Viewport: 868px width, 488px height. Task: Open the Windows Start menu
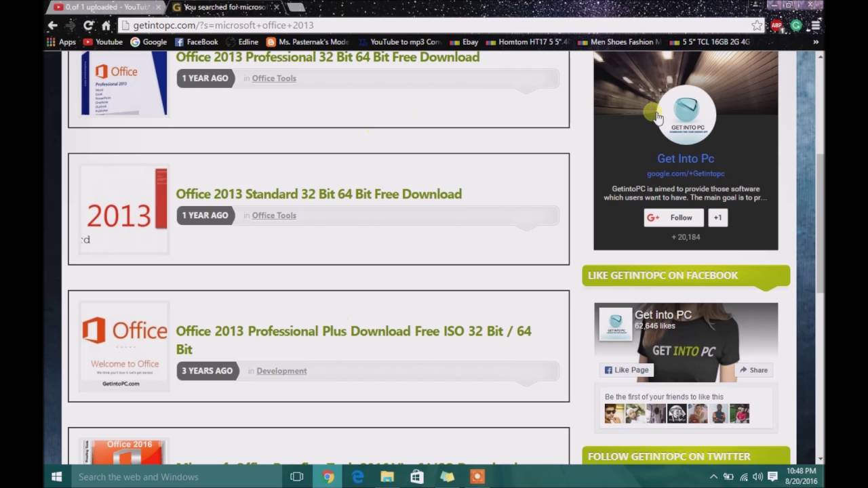coord(57,476)
